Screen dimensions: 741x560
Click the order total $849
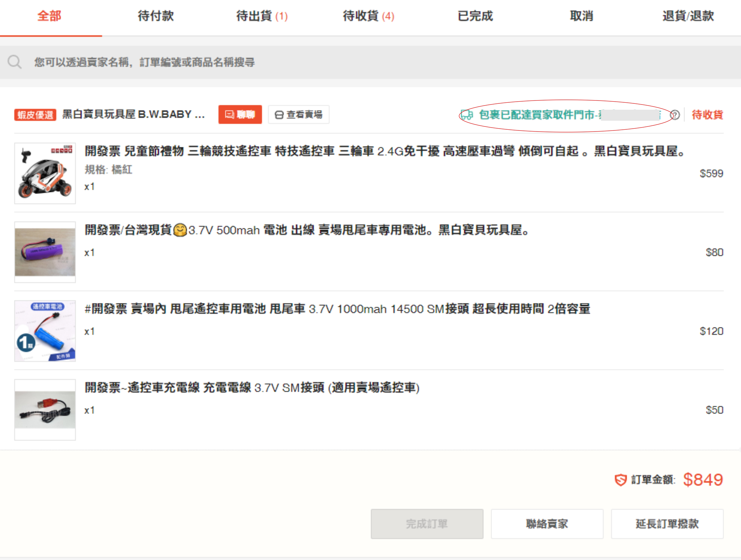click(x=703, y=480)
